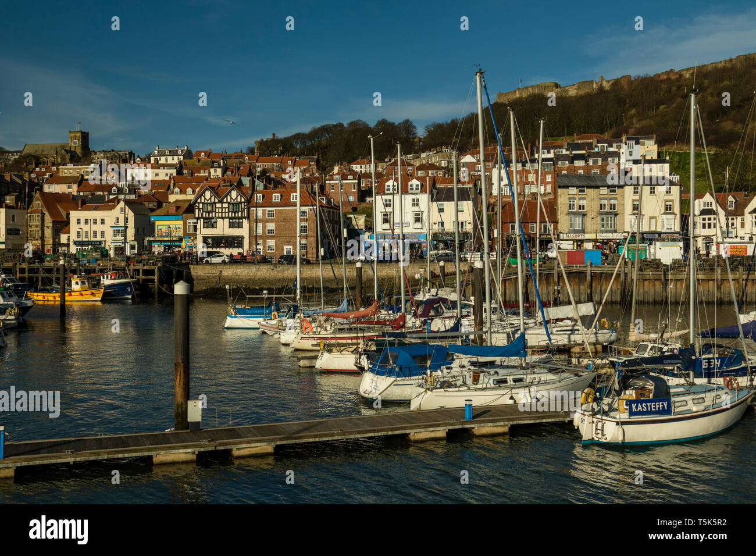Click the 634 number on the blue sail cover
Image resolution: width=756 pixels, height=556 pixels.
click(x=711, y=363)
